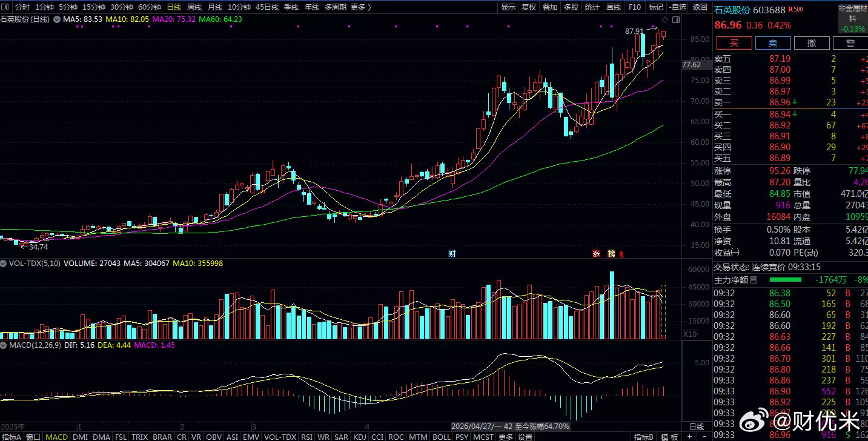
Task: Click the 非金属材料 sector label box
Action: (x=853, y=18)
